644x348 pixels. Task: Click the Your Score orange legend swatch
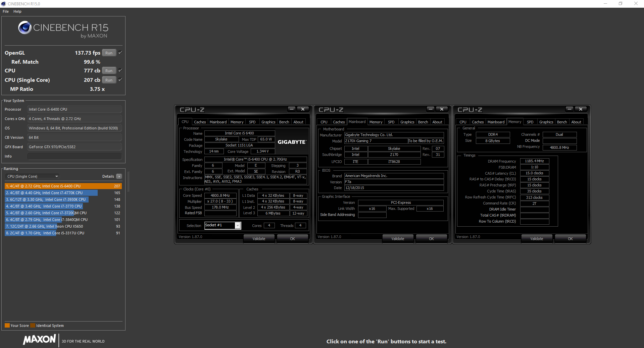tap(7, 326)
